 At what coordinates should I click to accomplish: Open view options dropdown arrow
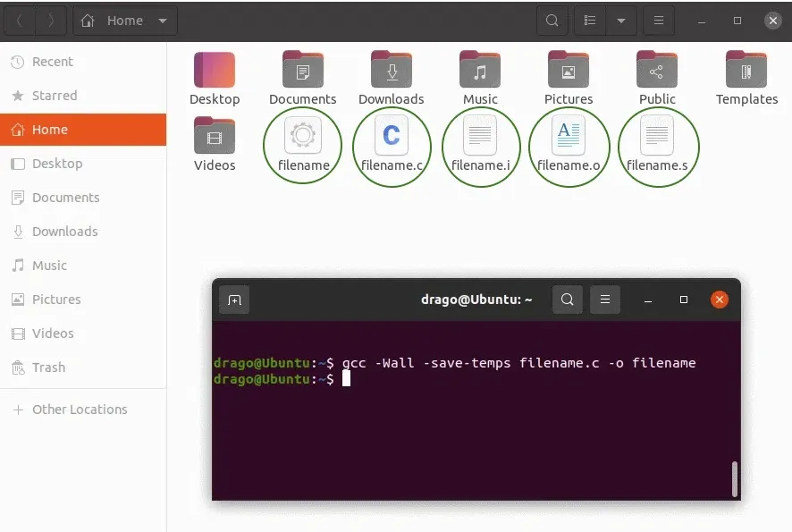pos(621,21)
